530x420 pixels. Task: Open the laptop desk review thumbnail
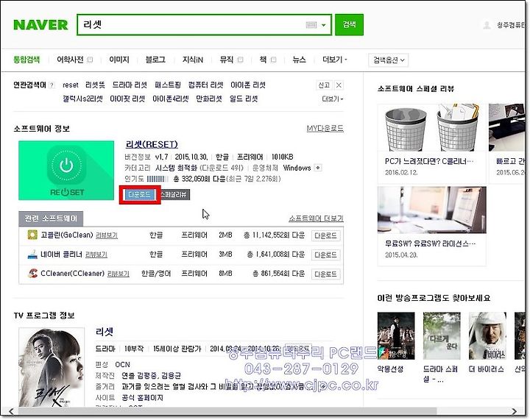431,210
